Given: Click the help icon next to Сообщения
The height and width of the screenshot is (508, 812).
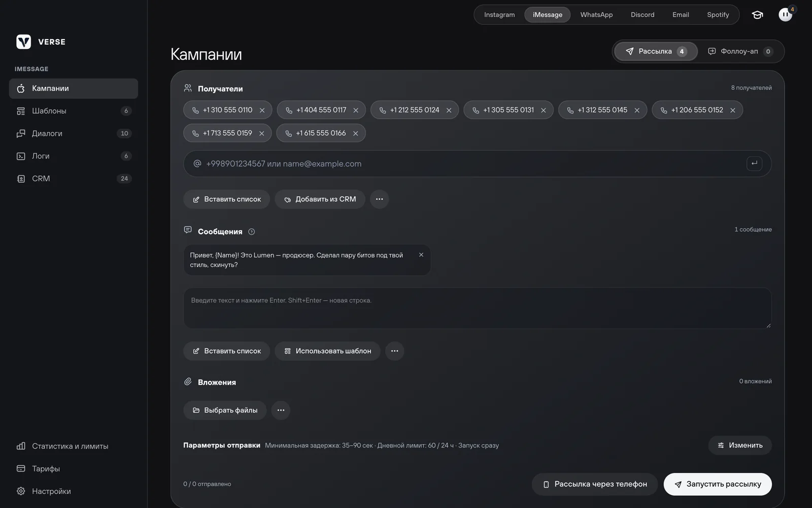Looking at the screenshot, I should (x=252, y=232).
